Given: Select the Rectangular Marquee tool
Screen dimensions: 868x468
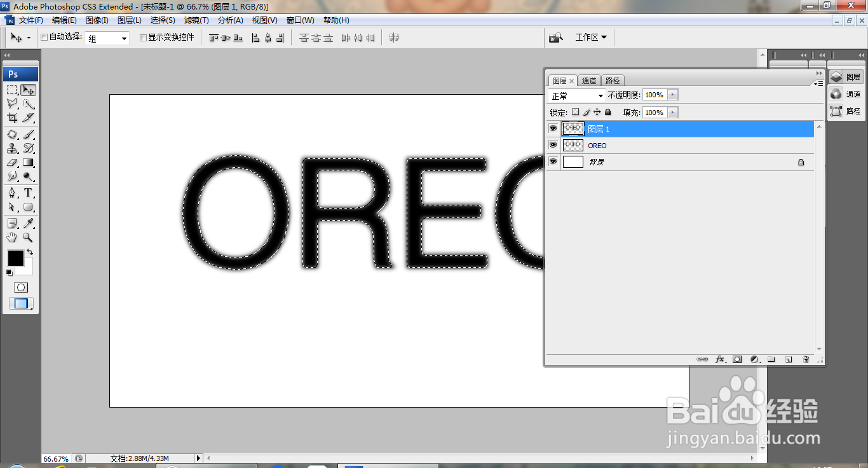Looking at the screenshot, I should tap(12, 90).
